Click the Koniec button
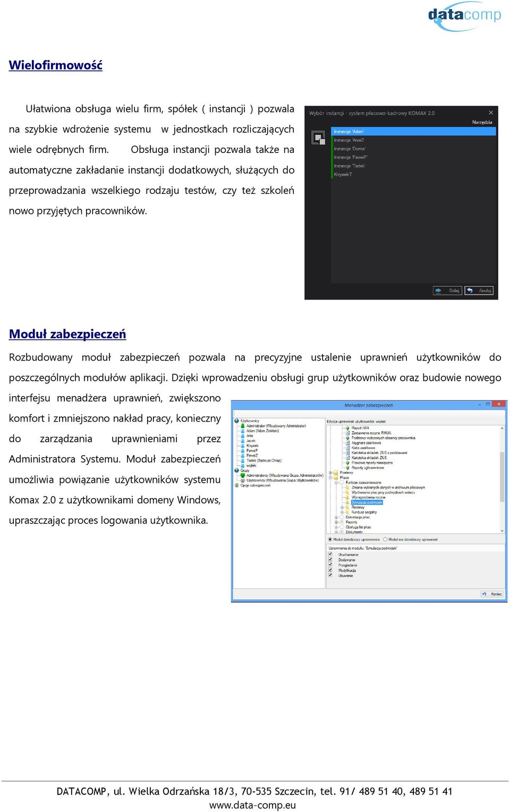 (492, 594)
